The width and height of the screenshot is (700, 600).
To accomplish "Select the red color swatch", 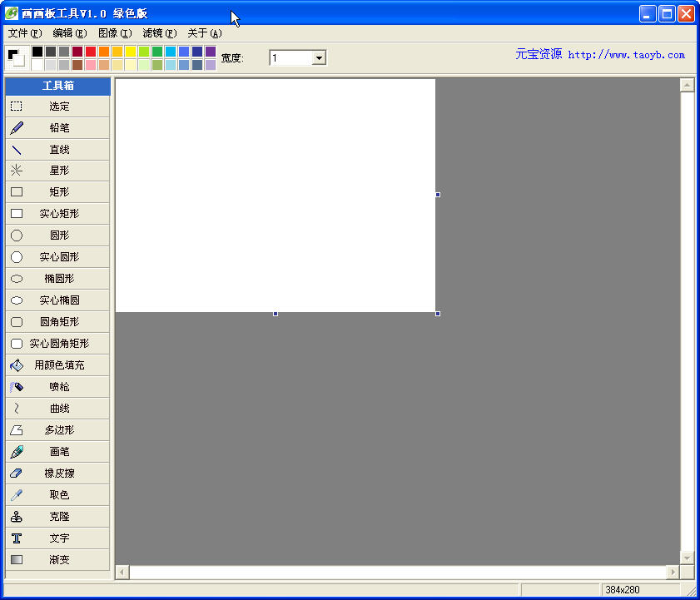I will coord(89,51).
